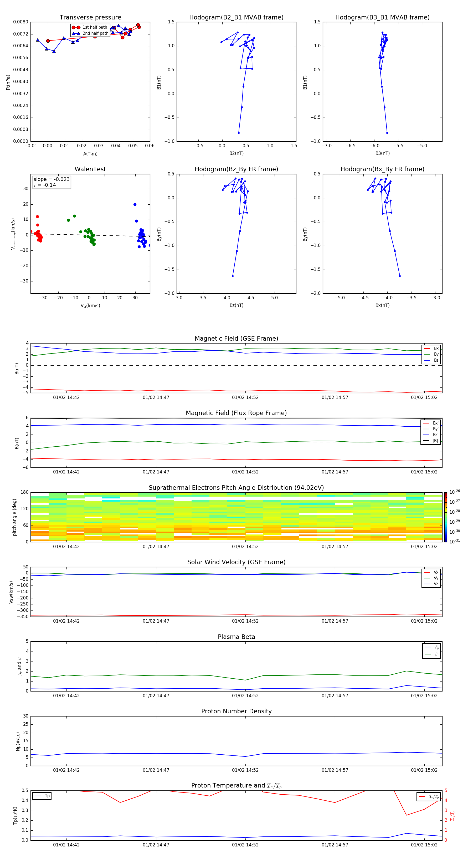The height and width of the screenshot is (868, 473).
Task: Click the "Magnetic Field (Flux Rope Frame)" title
Action: (x=236, y=413)
